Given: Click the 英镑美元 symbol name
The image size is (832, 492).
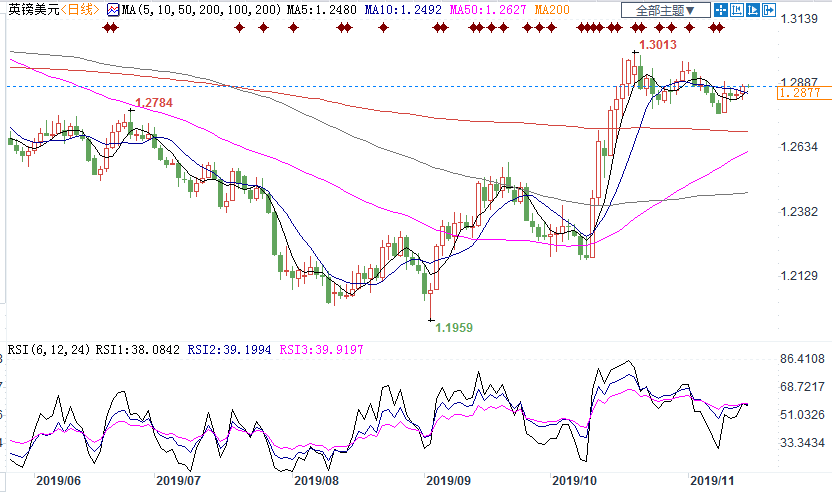Looking at the screenshot, I should [28, 10].
